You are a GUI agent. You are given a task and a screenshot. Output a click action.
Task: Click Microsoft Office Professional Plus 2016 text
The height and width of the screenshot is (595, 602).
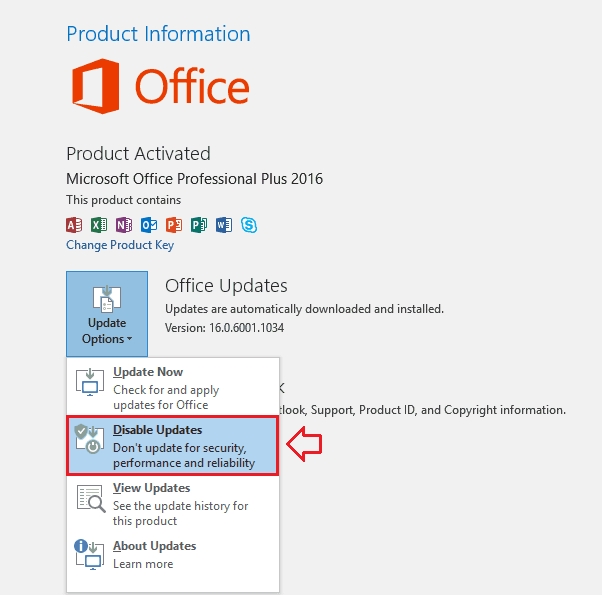point(194,179)
